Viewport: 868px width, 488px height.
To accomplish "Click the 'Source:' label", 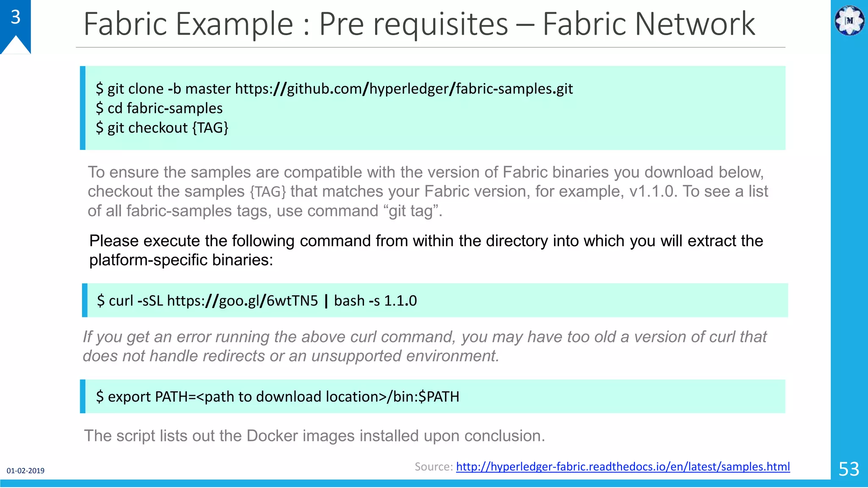I will coord(434,466).
